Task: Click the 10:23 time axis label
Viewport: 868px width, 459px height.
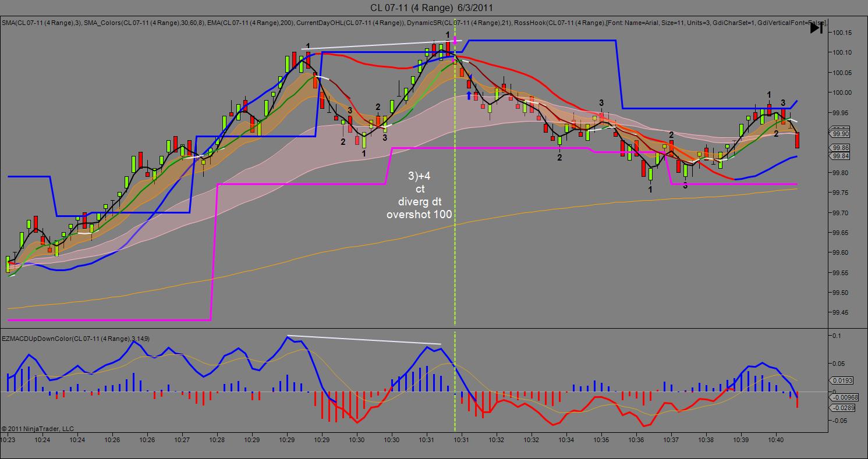Action: (8, 440)
